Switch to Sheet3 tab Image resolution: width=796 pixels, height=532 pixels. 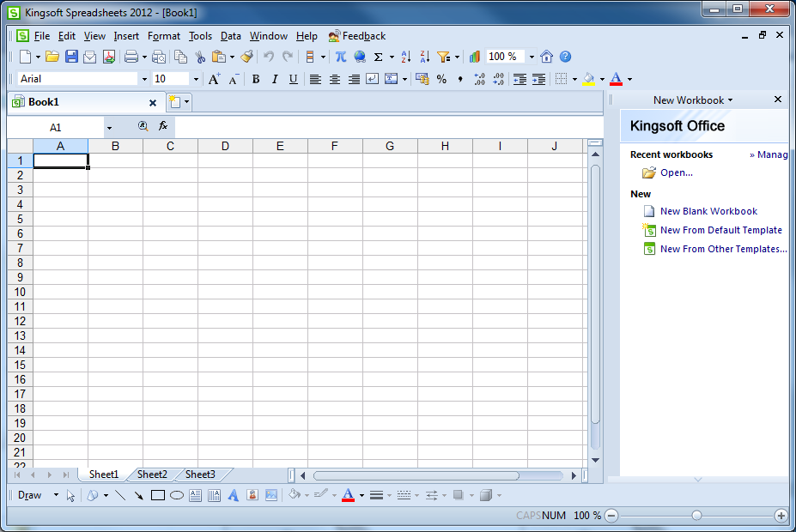coord(200,475)
